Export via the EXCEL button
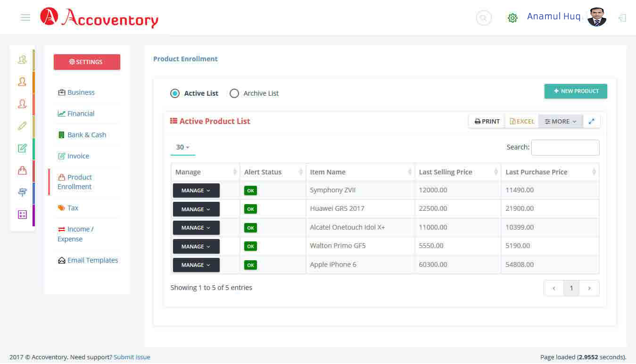The height and width of the screenshot is (364, 636). coord(522,121)
